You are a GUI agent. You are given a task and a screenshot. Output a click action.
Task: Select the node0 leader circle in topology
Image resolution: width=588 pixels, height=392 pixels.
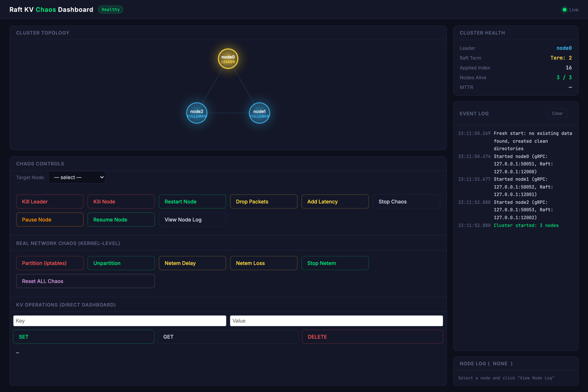click(x=228, y=59)
